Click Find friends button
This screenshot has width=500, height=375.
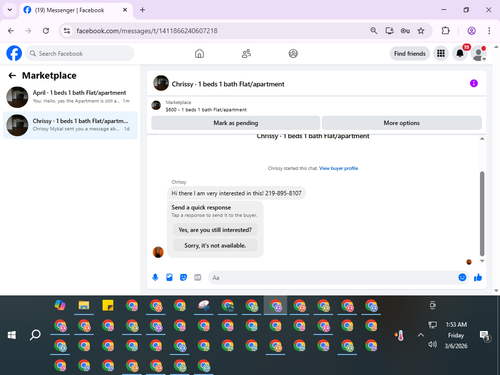pos(410,53)
